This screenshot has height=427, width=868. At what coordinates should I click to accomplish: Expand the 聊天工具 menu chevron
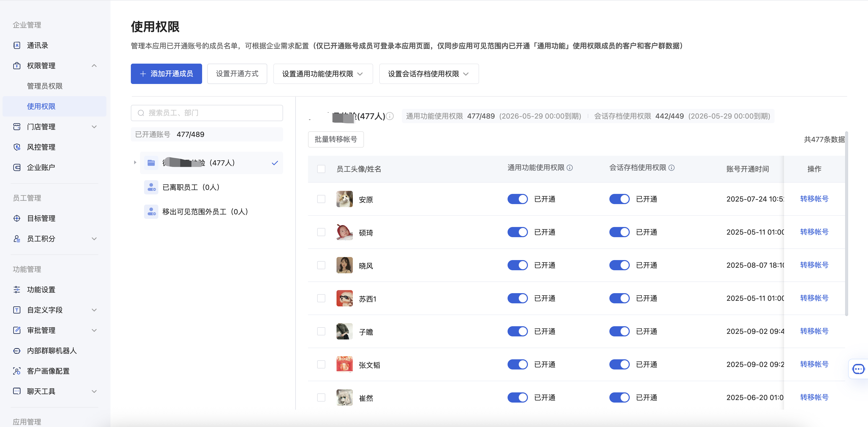coord(94,391)
